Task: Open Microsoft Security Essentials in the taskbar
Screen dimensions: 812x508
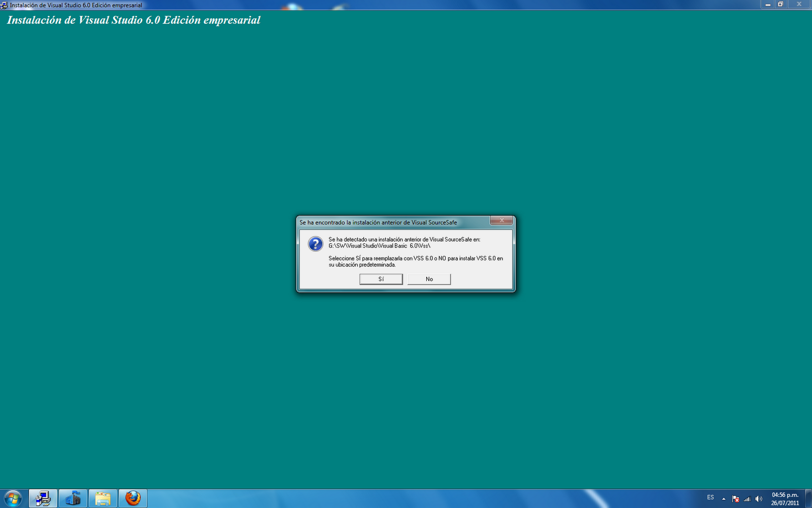Action: [74, 498]
